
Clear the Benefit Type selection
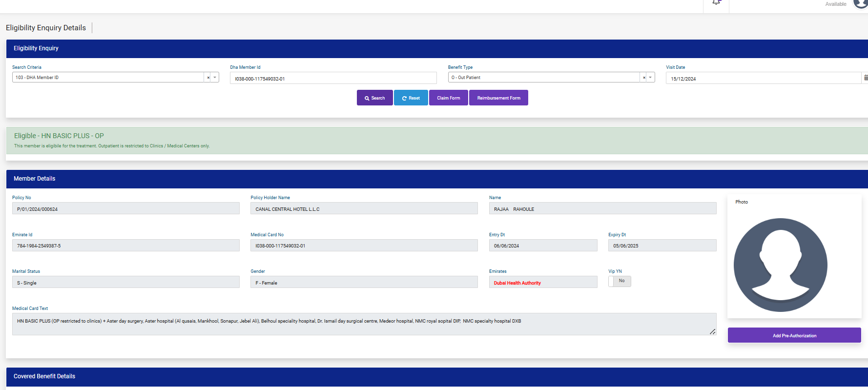tap(644, 78)
